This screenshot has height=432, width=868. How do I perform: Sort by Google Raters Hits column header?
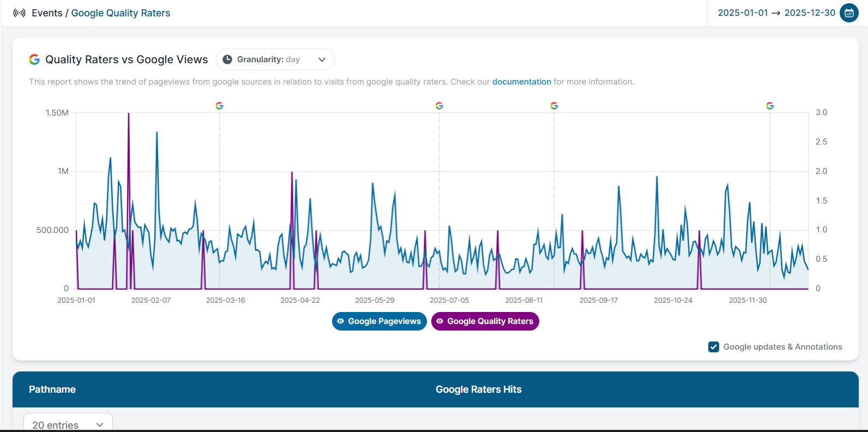479,389
